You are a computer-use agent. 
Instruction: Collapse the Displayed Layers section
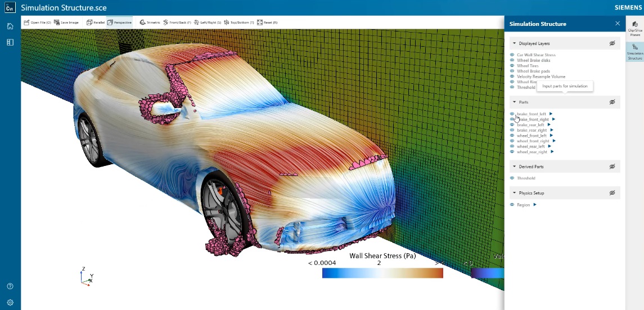(x=514, y=43)
